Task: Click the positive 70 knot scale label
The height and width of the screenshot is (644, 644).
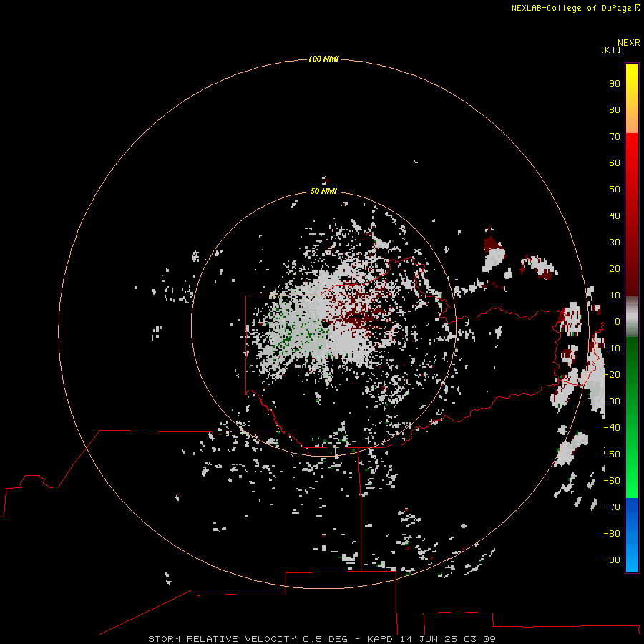Action: click(615, 137)
